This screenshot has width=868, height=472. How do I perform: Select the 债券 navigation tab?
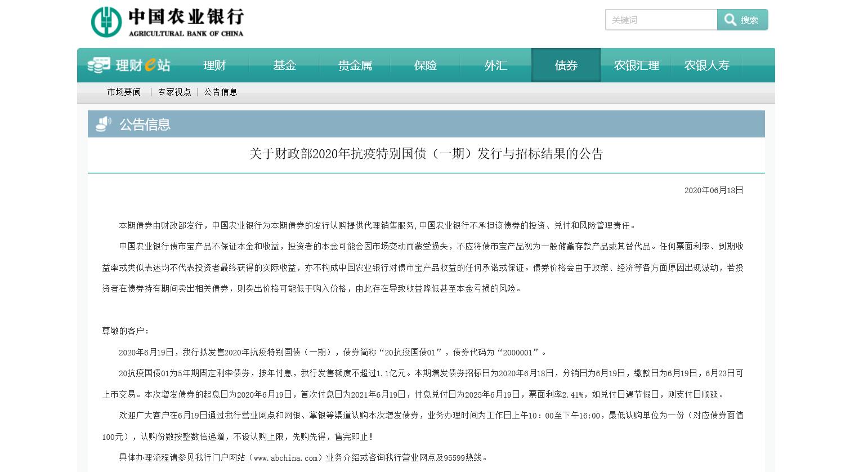pos(566,65)
